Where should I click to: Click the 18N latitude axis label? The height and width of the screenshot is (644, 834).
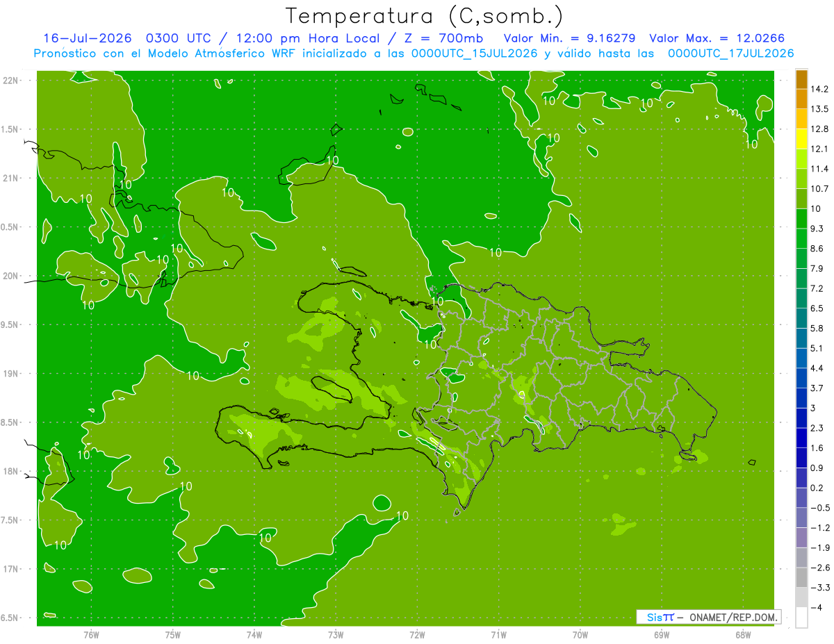point(10,471)
